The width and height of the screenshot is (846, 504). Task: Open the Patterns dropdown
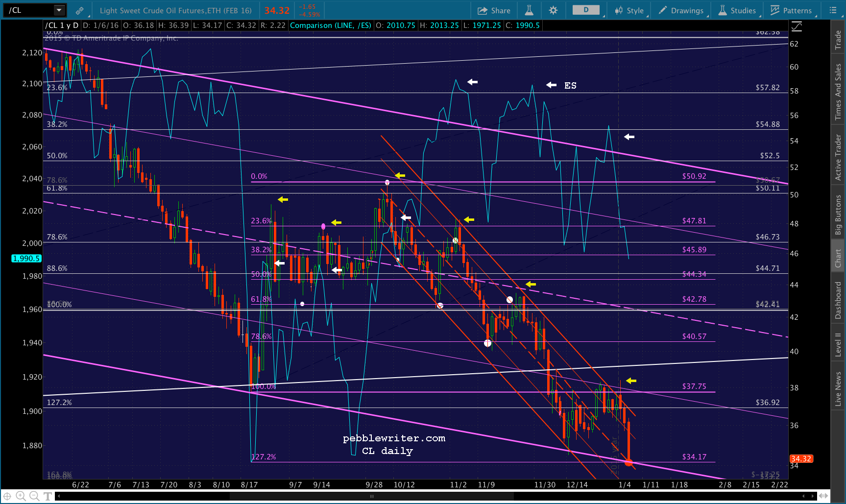pos(791,10)
